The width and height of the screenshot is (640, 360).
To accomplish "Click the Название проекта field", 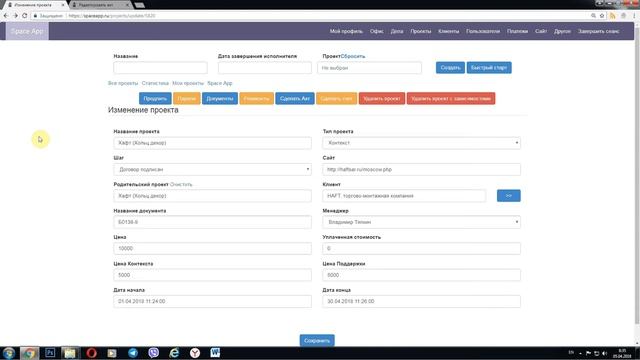I will pyautogui.click(x=212, y=143).
